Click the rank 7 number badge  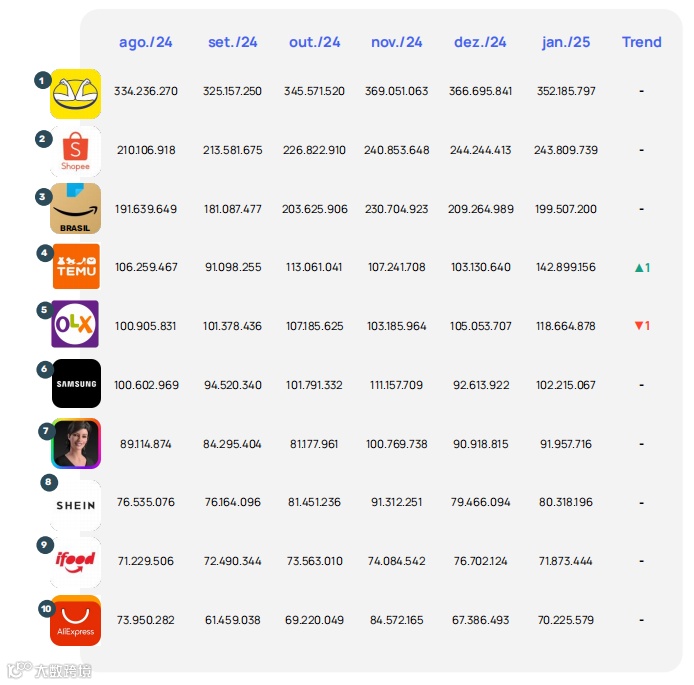point(46,431)
